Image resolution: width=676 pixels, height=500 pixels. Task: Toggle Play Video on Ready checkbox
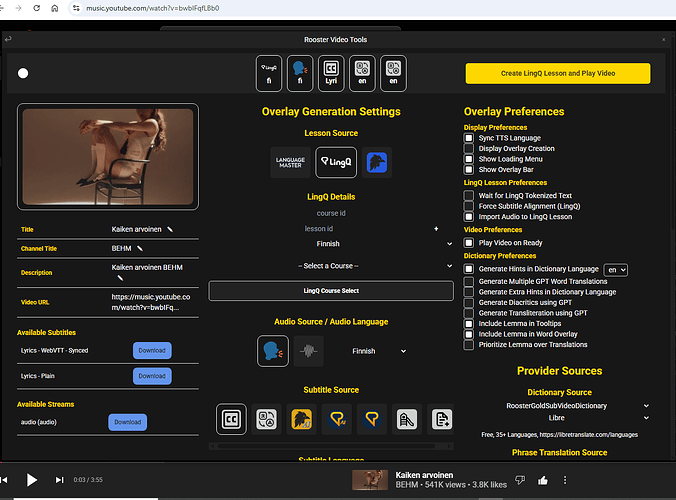pos(469,243)
